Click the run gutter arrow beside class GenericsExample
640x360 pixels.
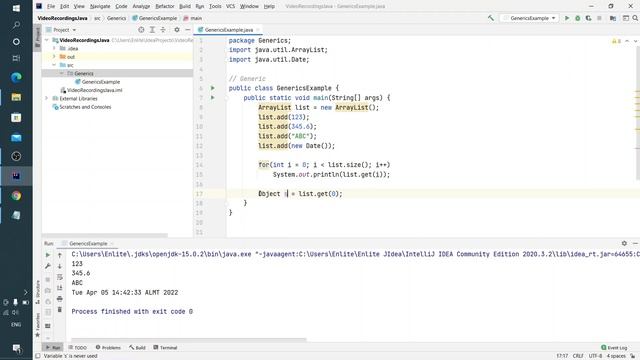coord(213,88)
